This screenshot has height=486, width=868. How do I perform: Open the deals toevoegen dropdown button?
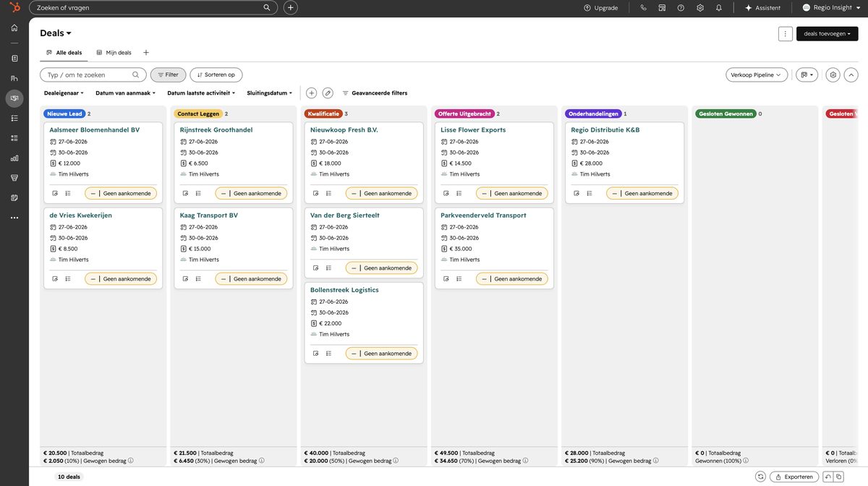(x=827, y=33)
